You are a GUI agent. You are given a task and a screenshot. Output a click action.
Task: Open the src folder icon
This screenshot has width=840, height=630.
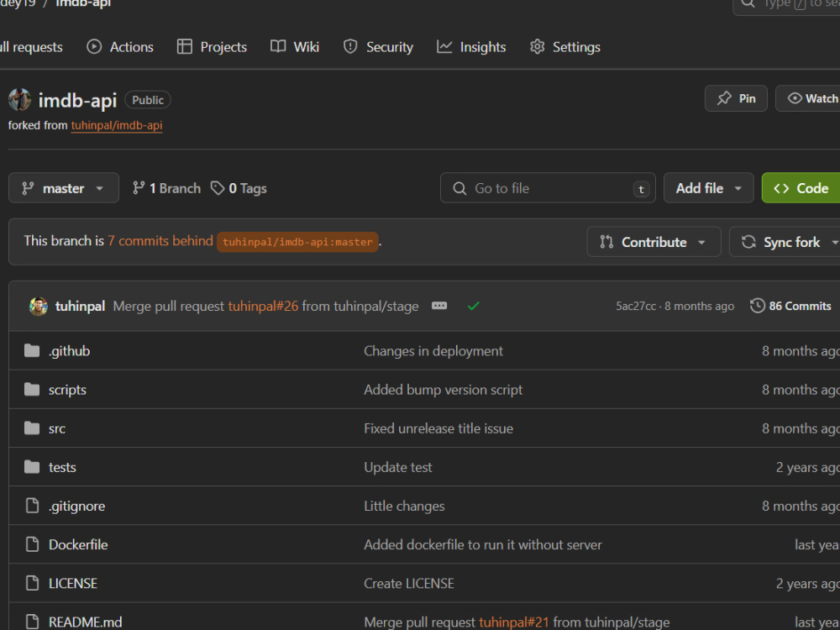point(33,428)
